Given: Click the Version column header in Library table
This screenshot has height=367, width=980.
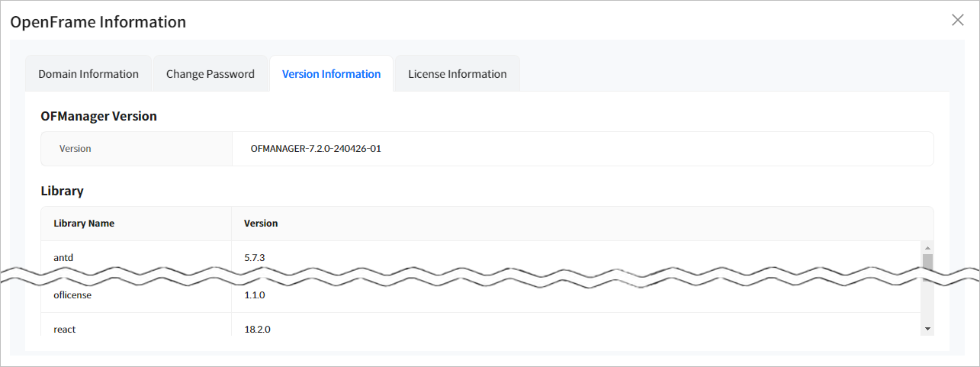Looking at the screenshot, I should (261, 224).
